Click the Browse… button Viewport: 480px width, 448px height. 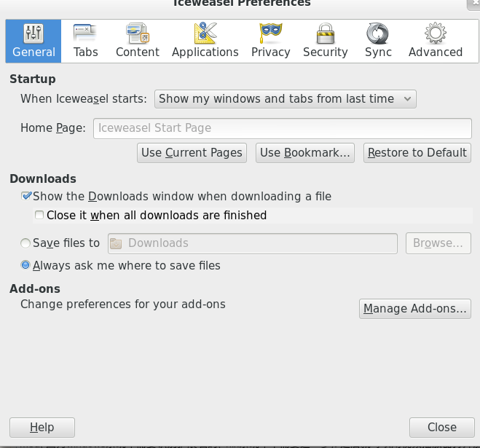(x=438, y=243)
